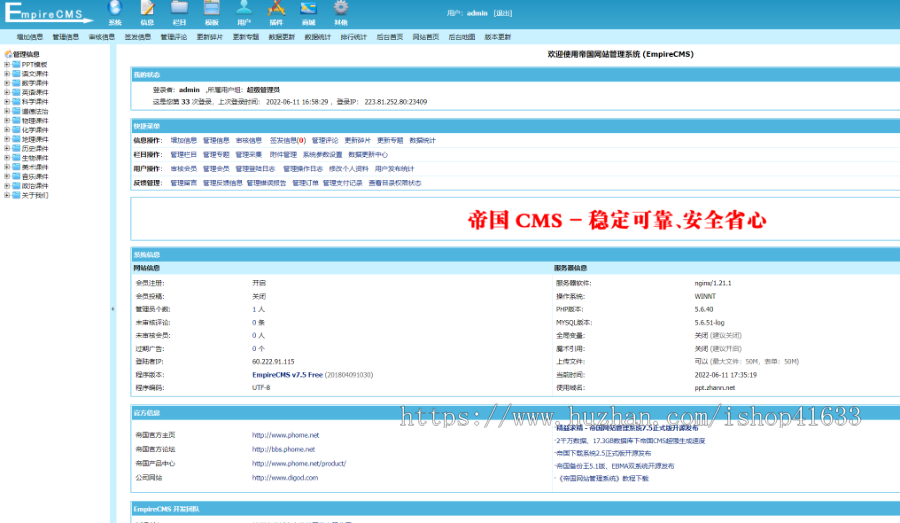Open 用户发布统计 in the quick menu
The height and width of the screenshot is (523, 900).
coord(394,169)
